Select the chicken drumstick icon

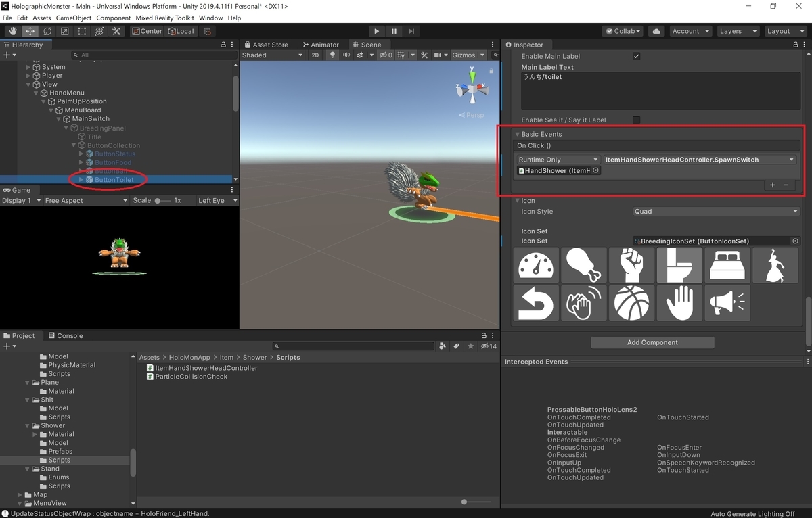(x=583, y=264)
